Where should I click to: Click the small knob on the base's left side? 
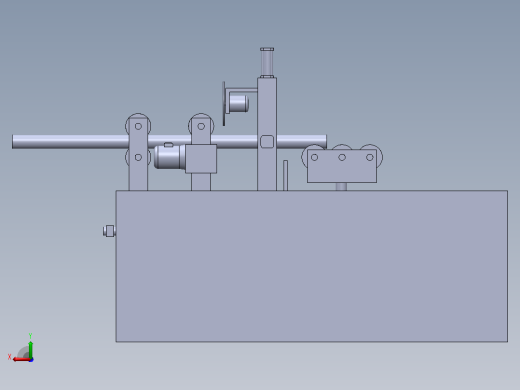coord(109,231)
